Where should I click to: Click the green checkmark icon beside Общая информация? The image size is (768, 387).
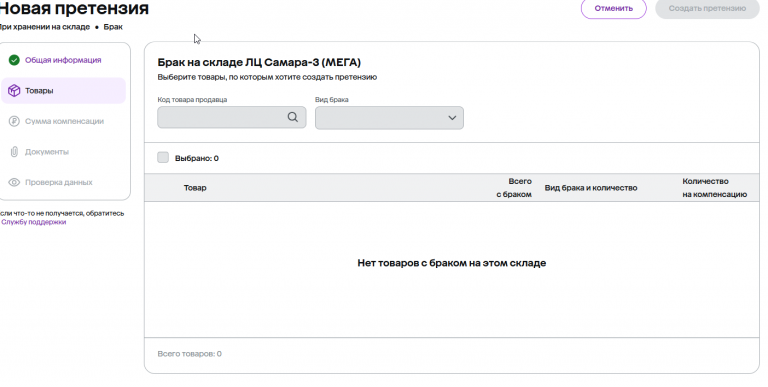pyautogui.click(x=14, y=60)
